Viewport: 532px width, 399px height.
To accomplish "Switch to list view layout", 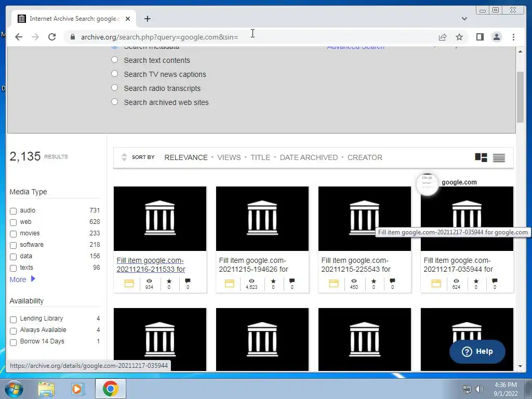I will pyautogui.click(x=499, y=157).
